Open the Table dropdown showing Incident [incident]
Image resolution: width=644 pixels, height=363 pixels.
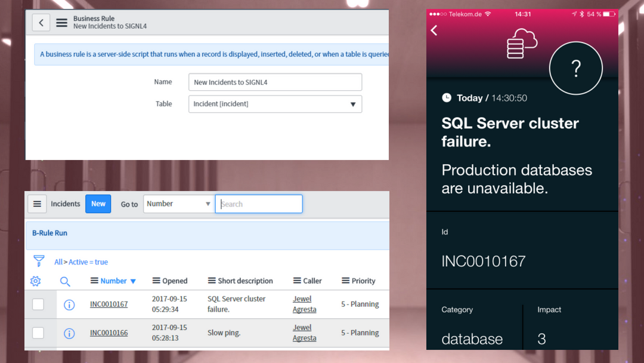[x=275, y=104]
